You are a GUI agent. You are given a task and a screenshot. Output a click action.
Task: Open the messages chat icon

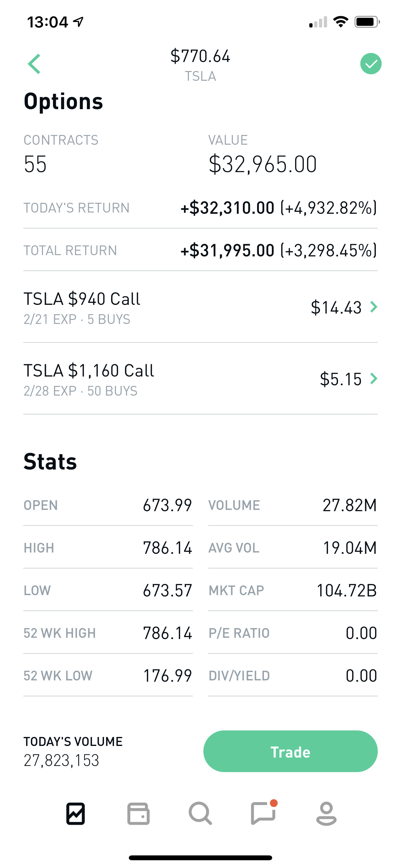pos(263,814)
